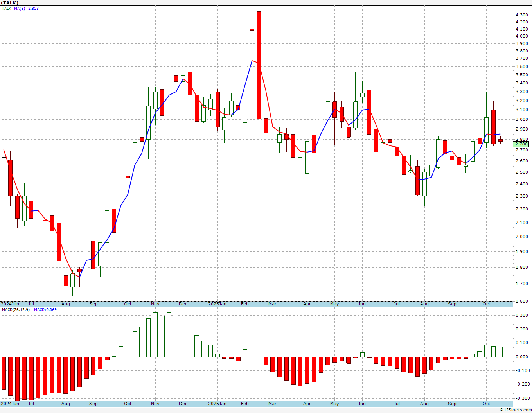This screenshot has height=413, width=532.
Task: Click the 4.200 price axis label
Action: [x=522, y=22]
